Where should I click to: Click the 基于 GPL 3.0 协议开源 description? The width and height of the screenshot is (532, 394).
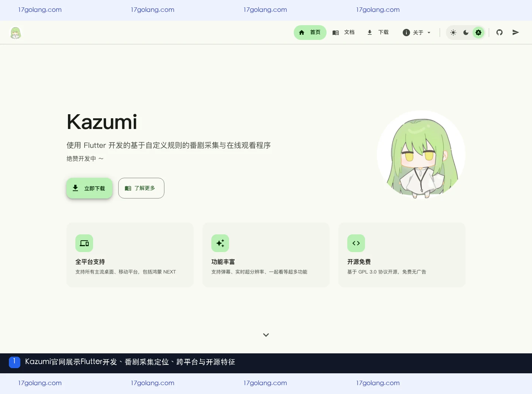click(387, 272)
